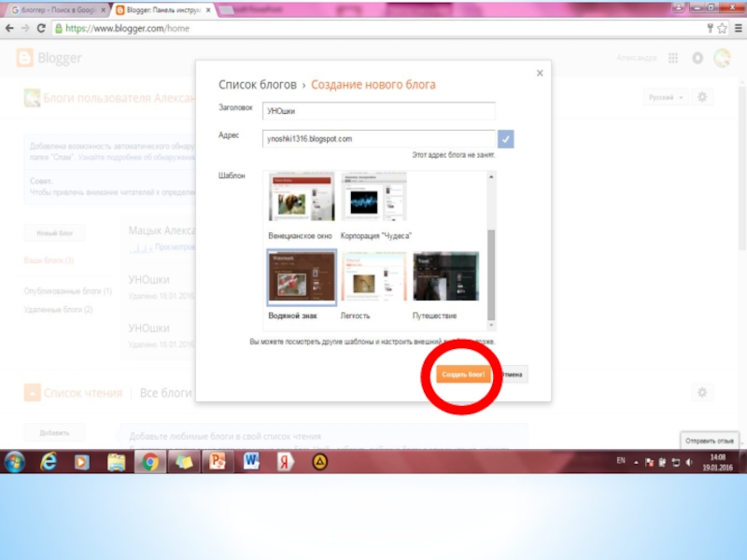Switch to the Blogger dashboard tab
Screen dimensions: 747x560
coord(162,9)
